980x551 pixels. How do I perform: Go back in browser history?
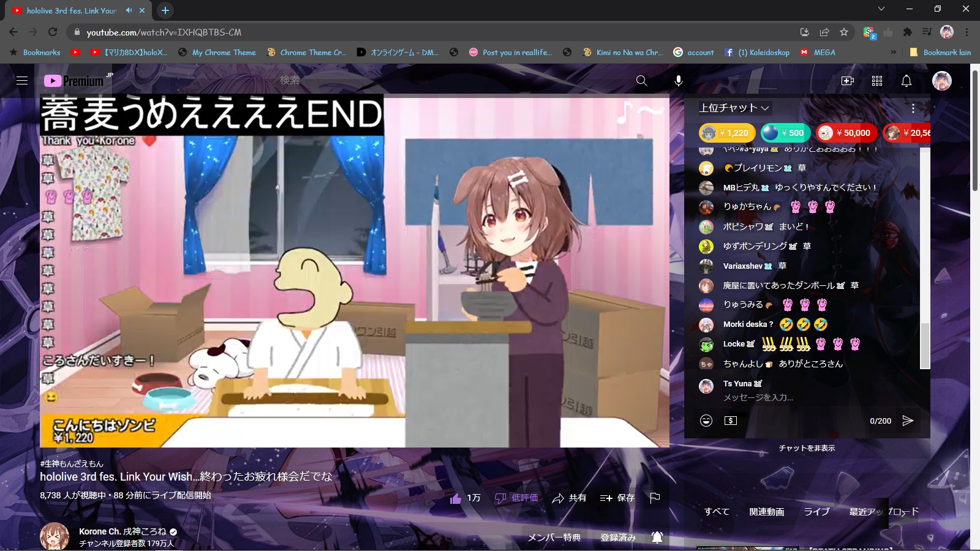pyautogui.click(x=13, y=32)
